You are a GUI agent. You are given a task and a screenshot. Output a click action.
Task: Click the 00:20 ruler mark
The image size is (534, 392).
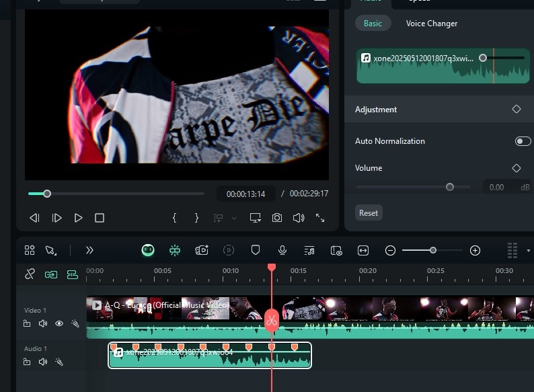click(x=368, y=271)
